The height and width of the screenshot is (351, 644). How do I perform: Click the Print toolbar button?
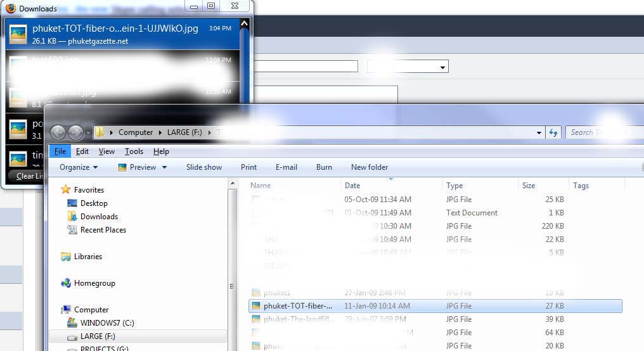tap(248, 167)
